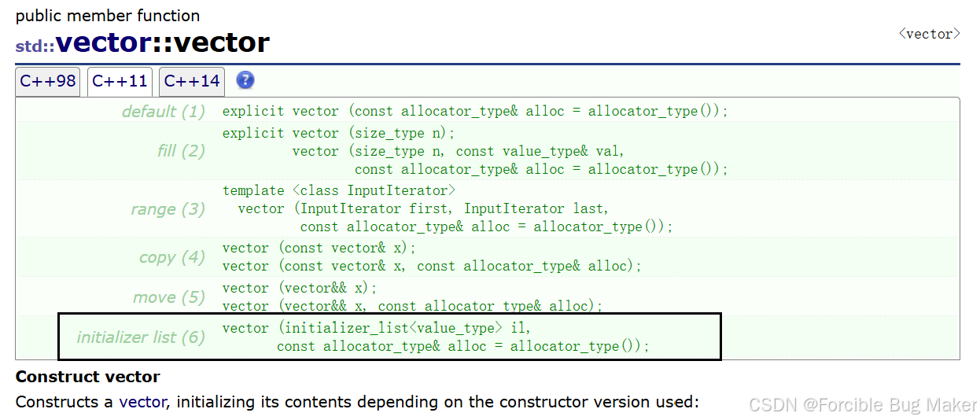Viewport: 980px width, 420px height.
Task: Open the C++14 tab
Action: [x=192, y=81]
